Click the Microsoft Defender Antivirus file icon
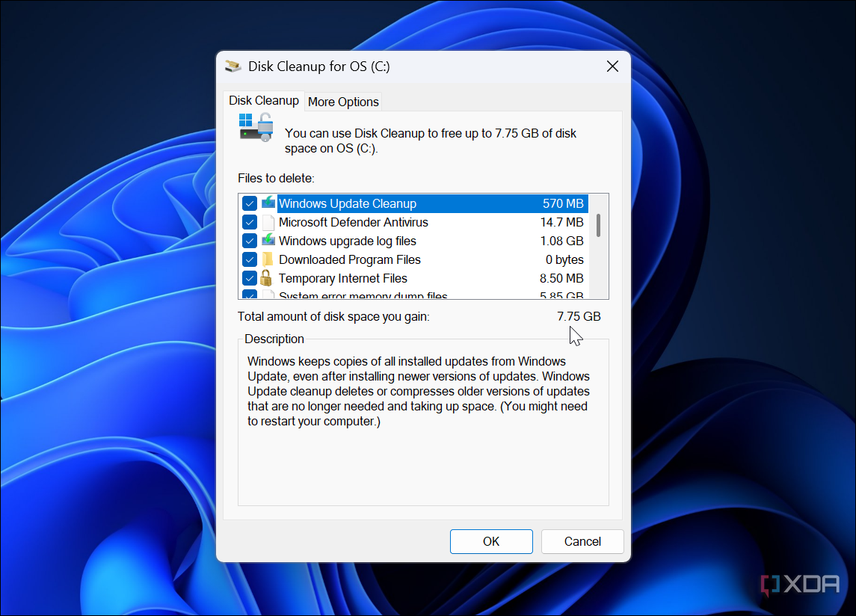Screen dimensions: 856x616 pos(268,222)
